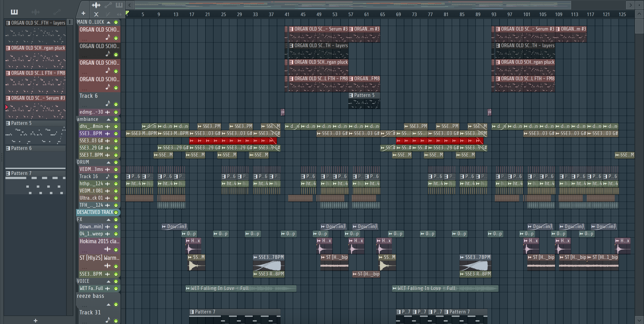This screenshot has height=324, width=644.
Task: Click the first WET Falling In Love - Full clip
Action: 241,288
